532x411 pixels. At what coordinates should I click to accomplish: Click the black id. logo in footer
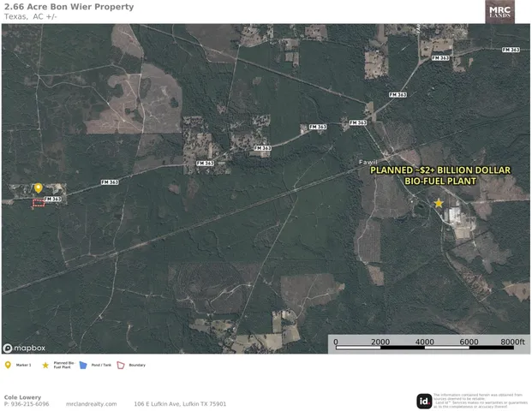tap(424, 400)
